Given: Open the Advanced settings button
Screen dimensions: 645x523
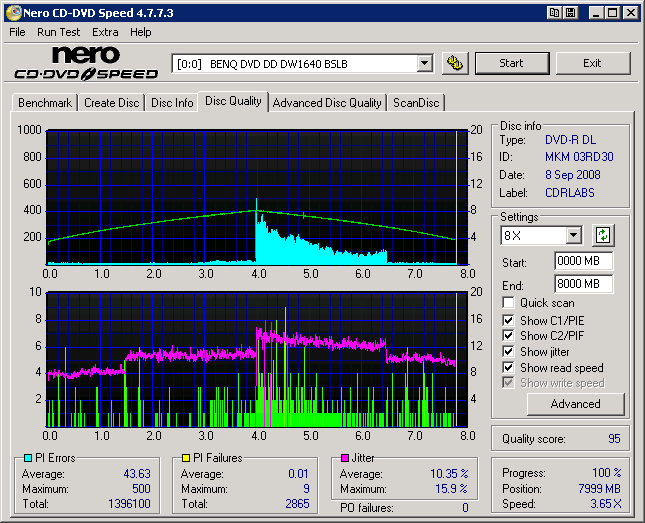Looking at the screenshot, I should 575,404.
